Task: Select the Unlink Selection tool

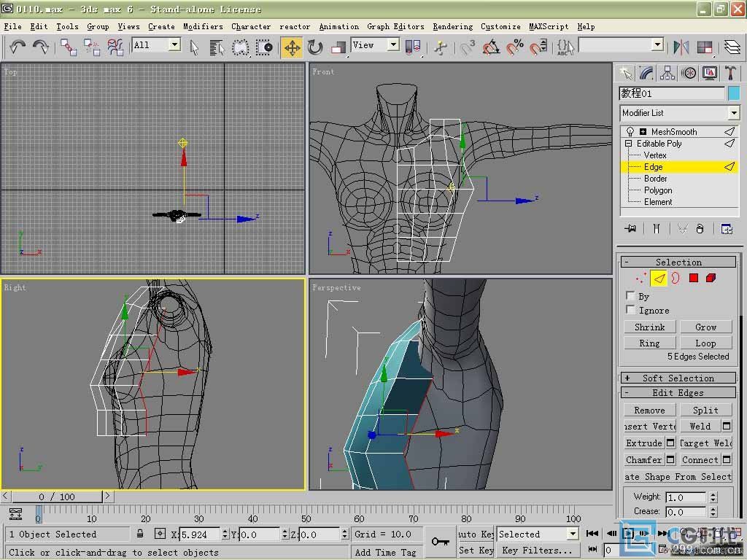Action: 91,47
